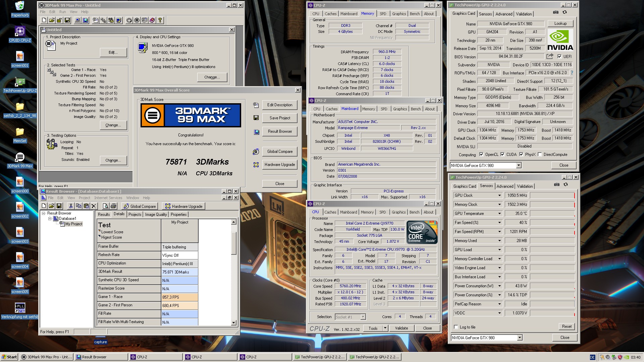Click the Validate button in CPU-Z
644x362 pixels.
[401, 328]
